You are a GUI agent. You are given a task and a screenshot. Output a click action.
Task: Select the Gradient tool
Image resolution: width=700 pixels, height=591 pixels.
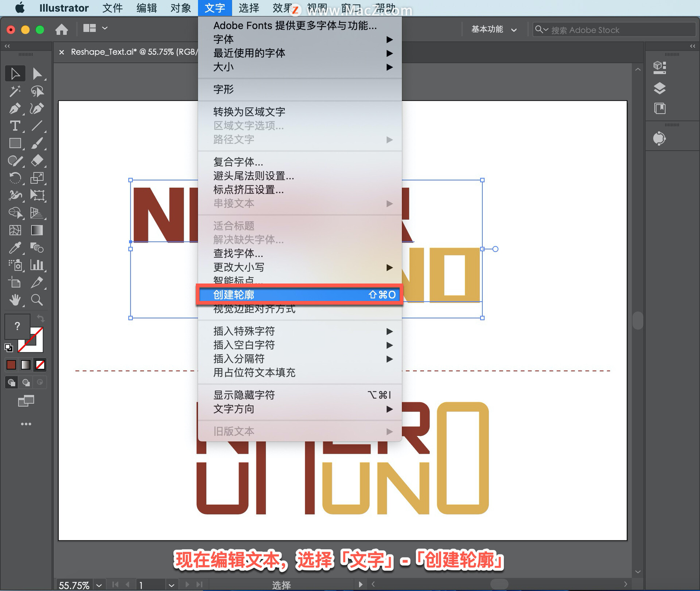point(37,230)
